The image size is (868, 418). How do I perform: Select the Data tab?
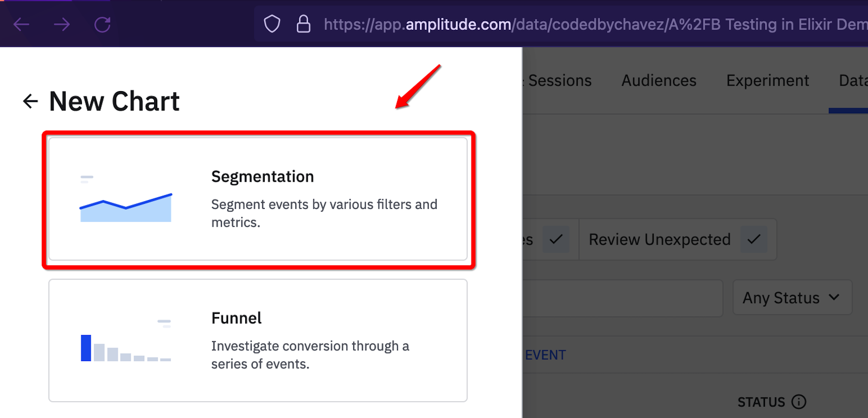coord(853,80)
